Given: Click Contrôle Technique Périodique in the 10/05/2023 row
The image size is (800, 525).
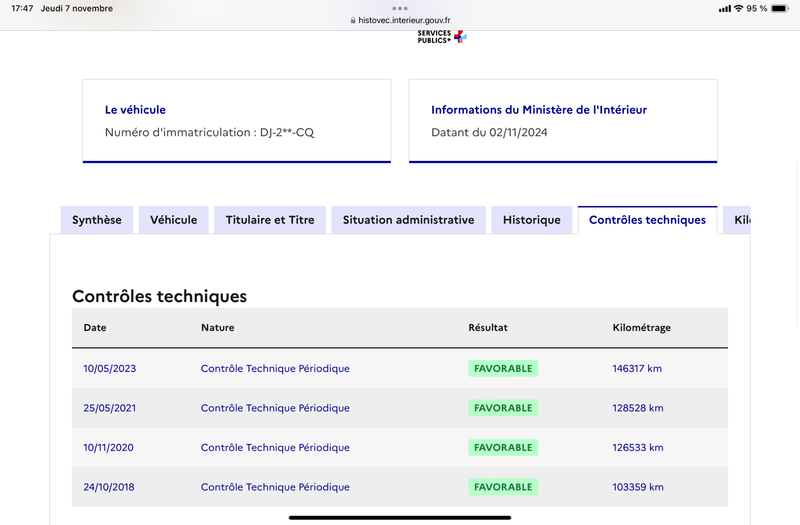Looking at the screenshot, I should [x=275, y=368].
